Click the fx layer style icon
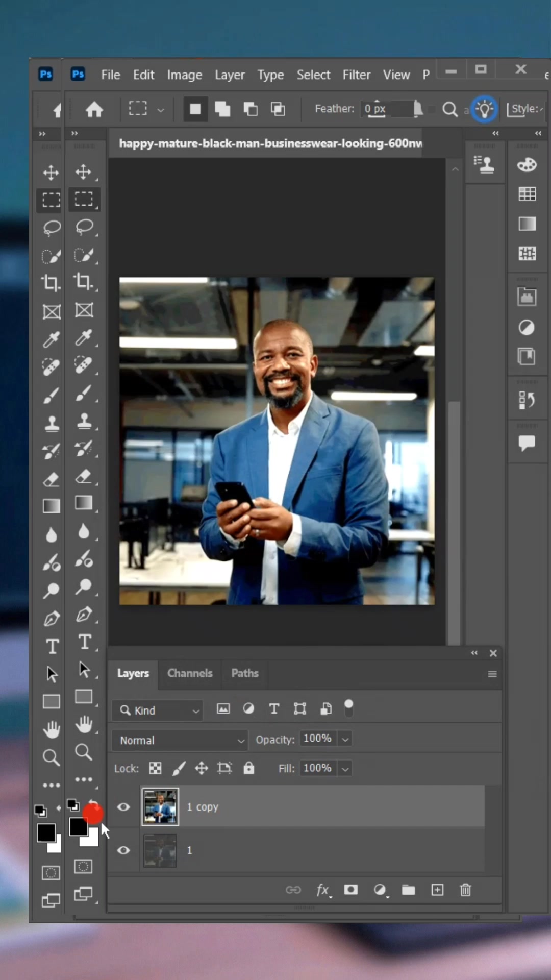 coord(323,890)
